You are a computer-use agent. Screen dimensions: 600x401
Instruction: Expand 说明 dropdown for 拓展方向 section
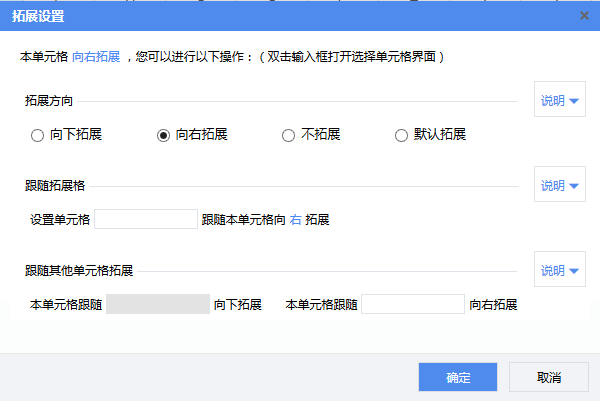click(x=560, y=101)
